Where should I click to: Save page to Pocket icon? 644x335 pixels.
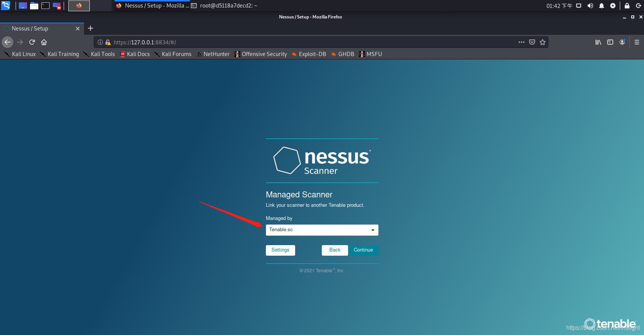click(532, 42)
